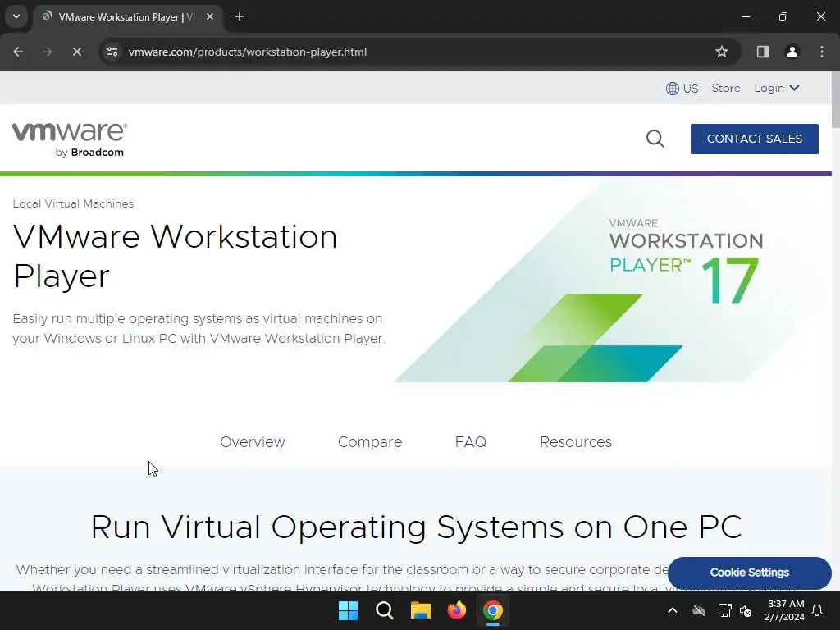Click the address bar URL
Screen dimensions: 840x630
click(248, 52)
